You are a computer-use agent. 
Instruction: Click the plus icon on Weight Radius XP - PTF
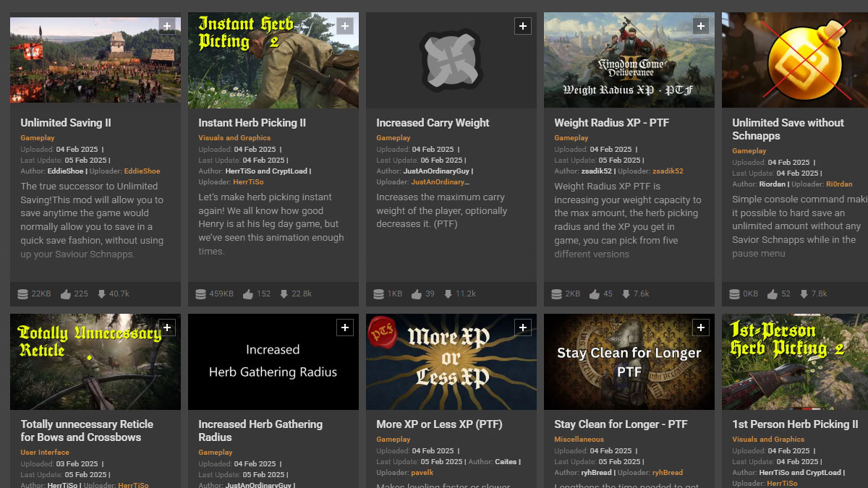[x=700, y=25]
